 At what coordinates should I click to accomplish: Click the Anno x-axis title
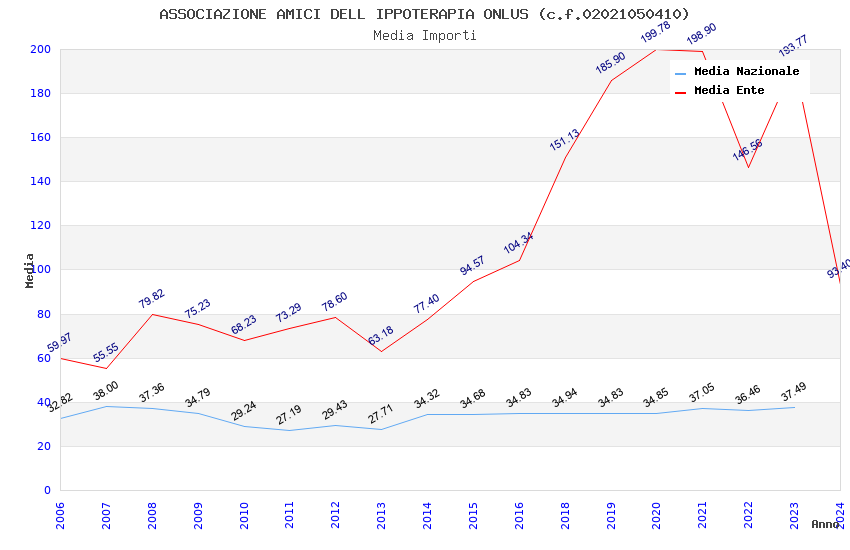point(825,524)
